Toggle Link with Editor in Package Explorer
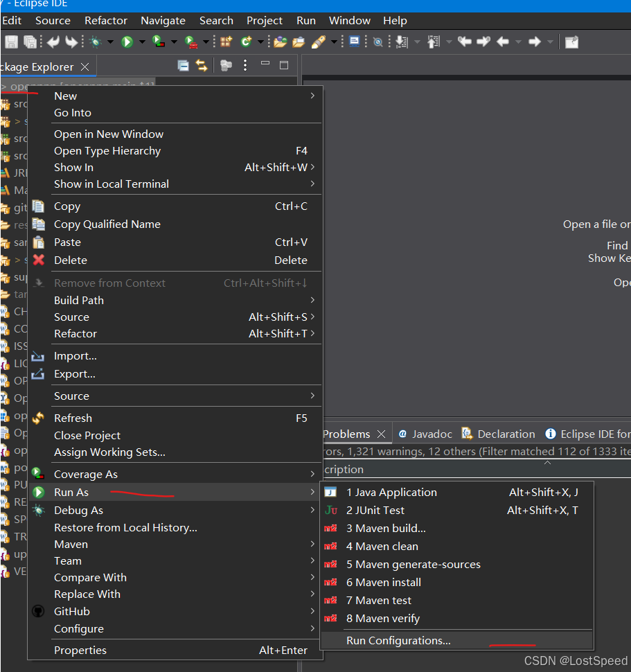This screenshot has width=631, height=672. point(202,66)
